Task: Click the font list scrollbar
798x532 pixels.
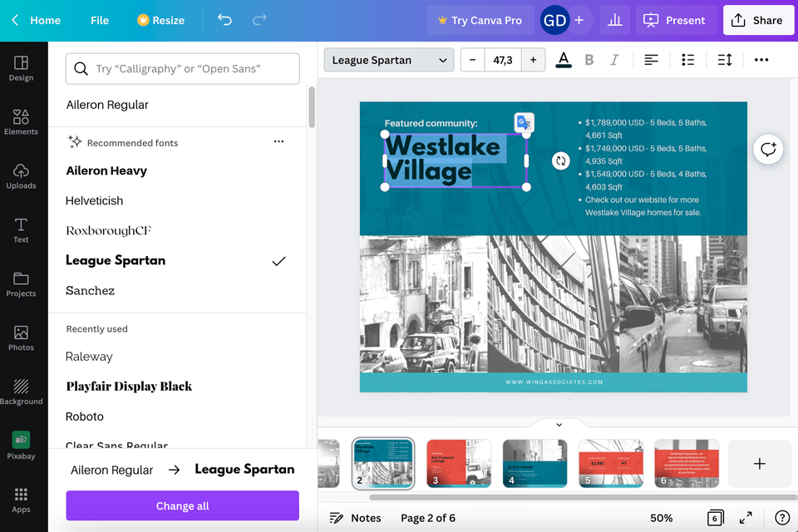Action: 312,107
